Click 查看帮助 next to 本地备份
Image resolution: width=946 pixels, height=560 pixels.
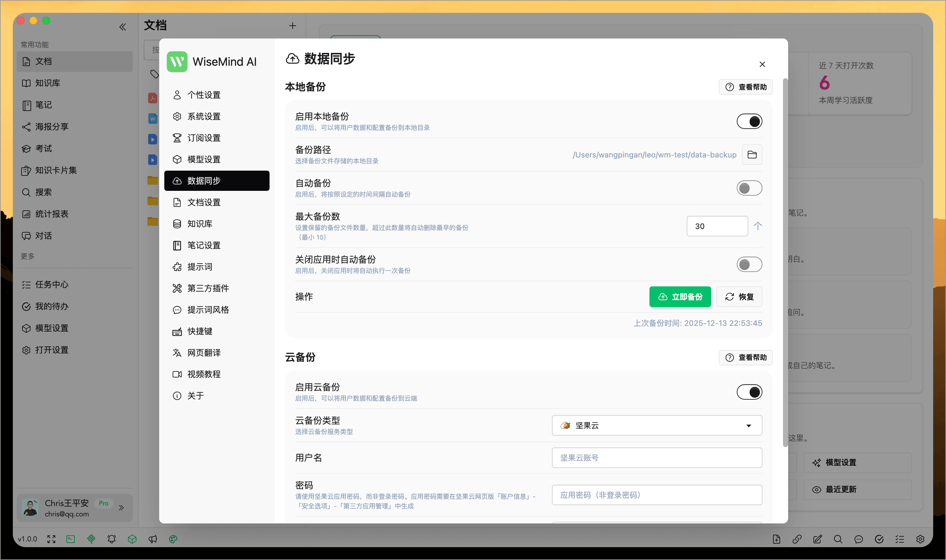click(x=745, y=87)
